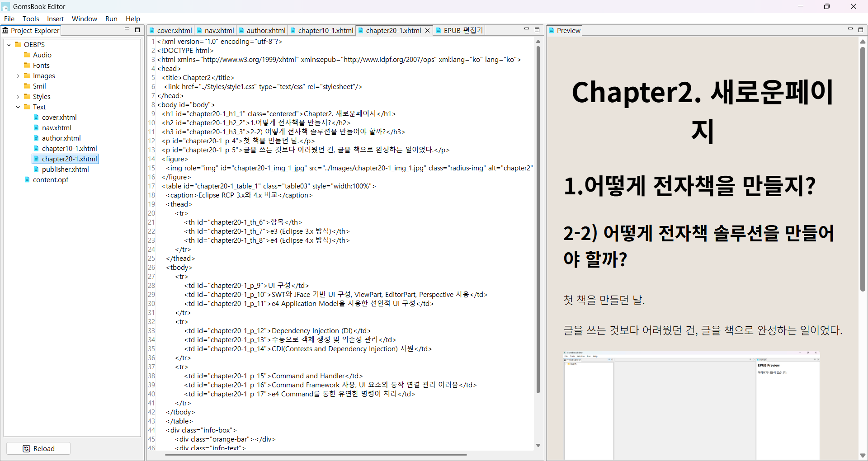Viewport: 868px width, 461px height.
Task: Click the Text folder icon
Action: 27,107
